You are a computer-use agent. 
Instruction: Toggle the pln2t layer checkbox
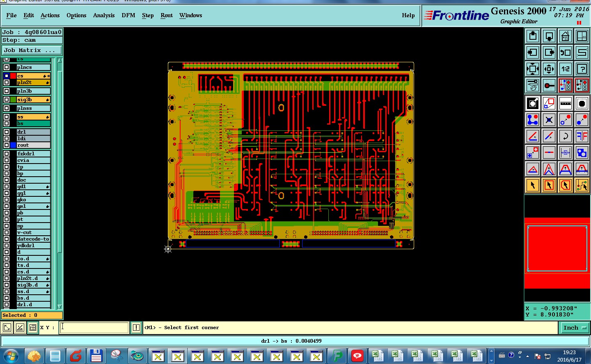tap(7, 82)
